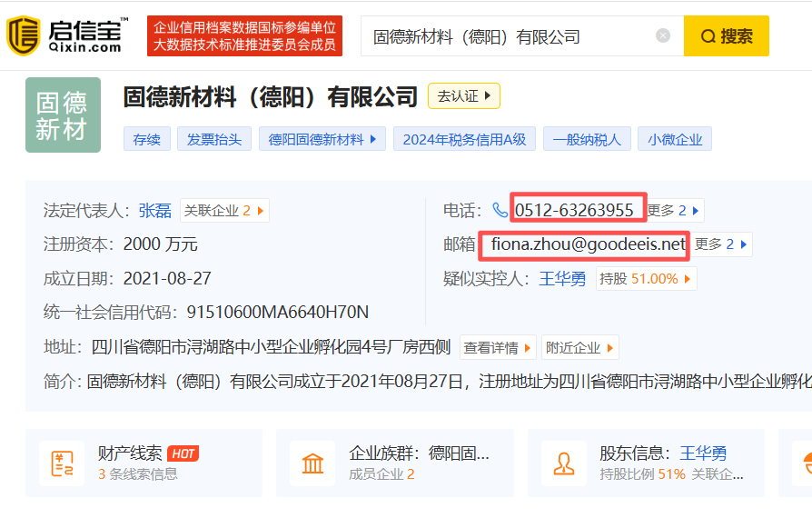Expand 关联企业 2 next to 张磊
812x518 pixels.
(x=224, y=211)
